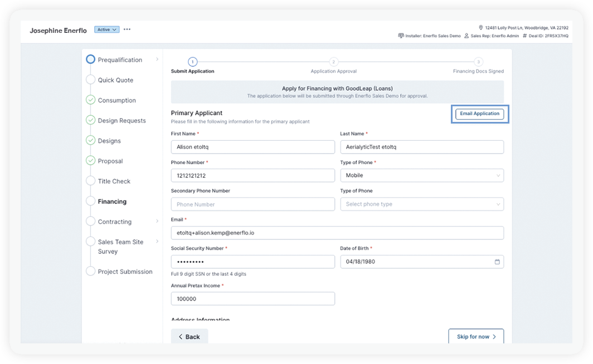Go to Prequalification in sidebar
The image size is (593, 364).
(x=120, y=60)
